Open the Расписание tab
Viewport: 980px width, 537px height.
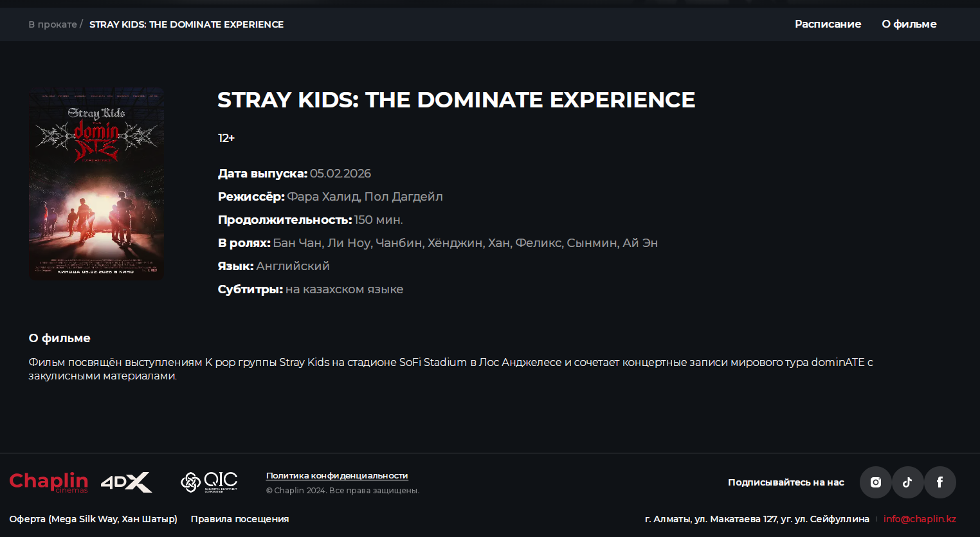point(828,24)
